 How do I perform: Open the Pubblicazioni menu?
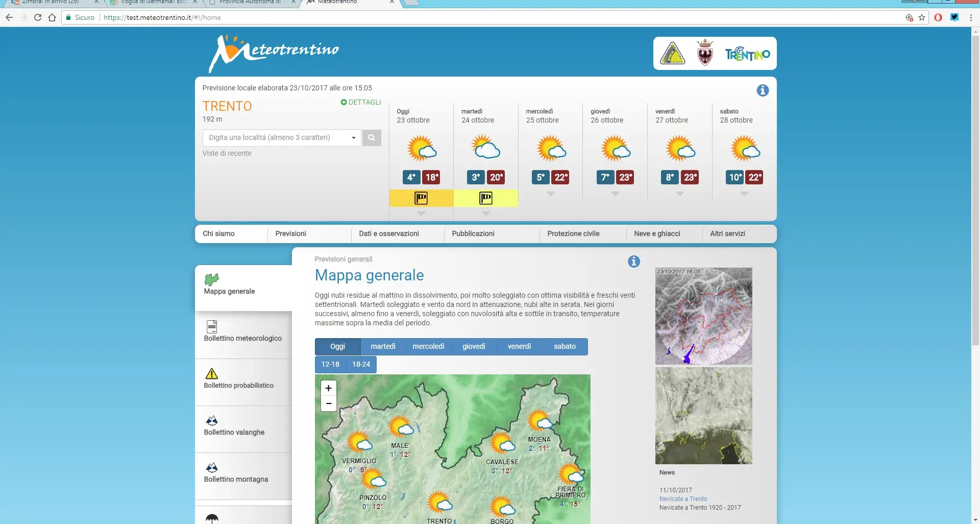[x=473, y=234]
